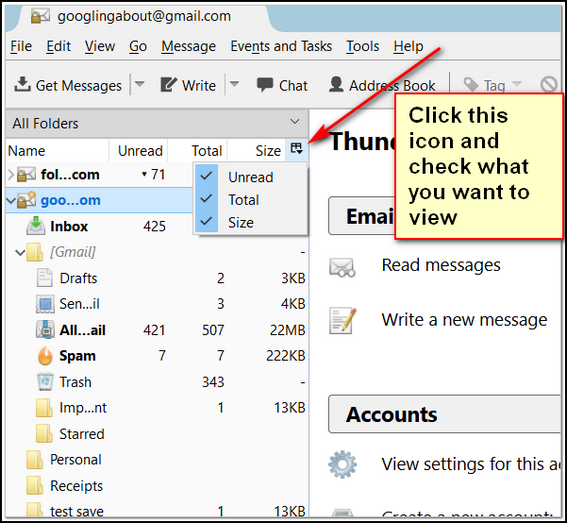
Task: Click the Receipts folder icon
Action: [x=35, y=486]
